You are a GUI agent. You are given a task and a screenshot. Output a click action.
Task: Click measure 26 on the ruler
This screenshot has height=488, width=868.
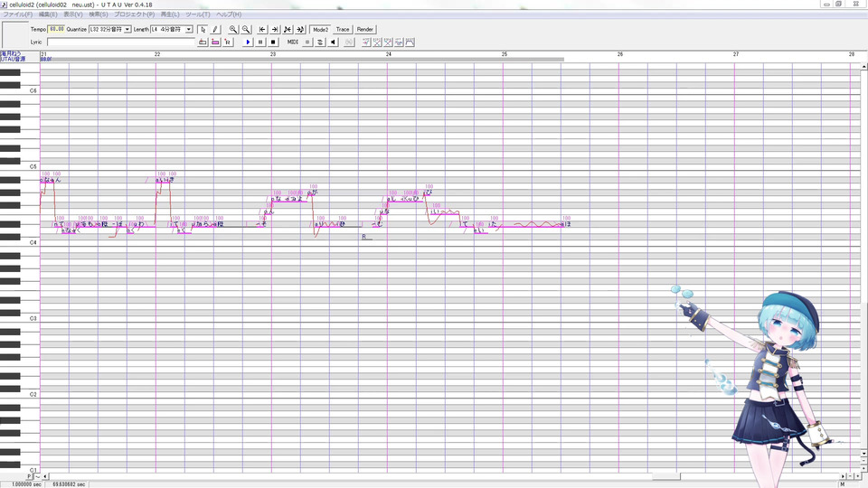620,54
